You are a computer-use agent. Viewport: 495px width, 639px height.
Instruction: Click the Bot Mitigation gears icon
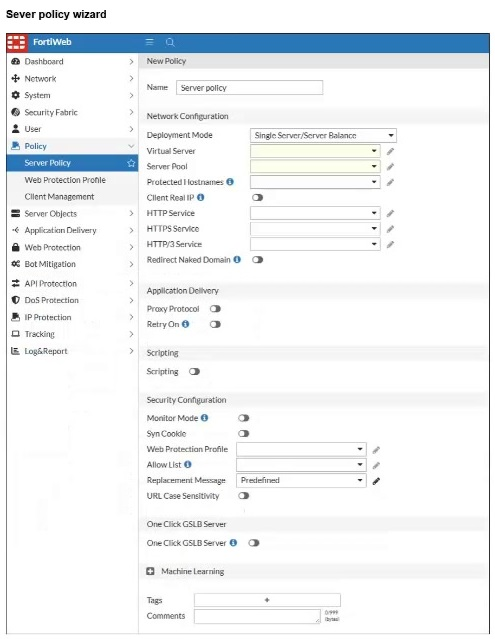pos(15,264)
